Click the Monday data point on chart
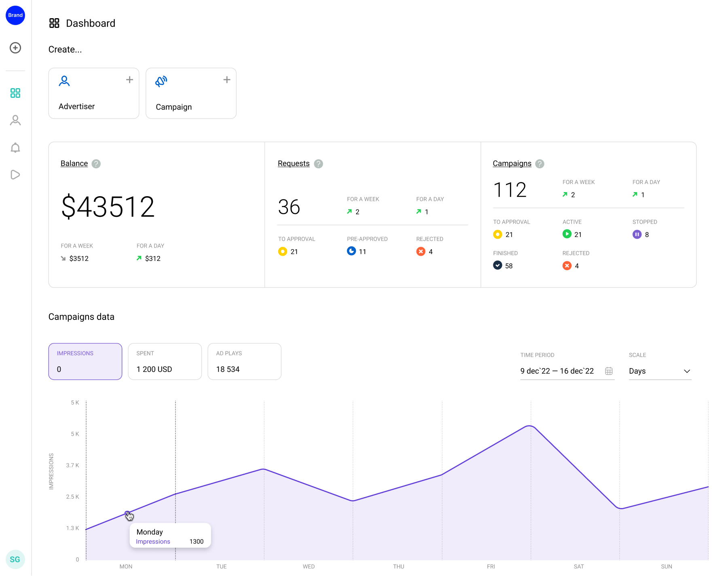 pyautogui.click(x=127, y=513)
